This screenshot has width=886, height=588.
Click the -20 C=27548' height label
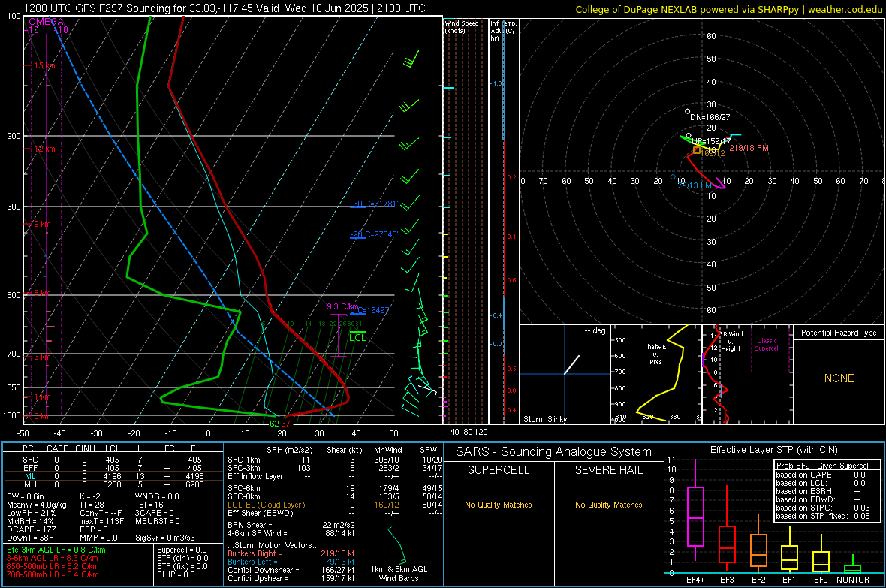(x=374, y=234)
